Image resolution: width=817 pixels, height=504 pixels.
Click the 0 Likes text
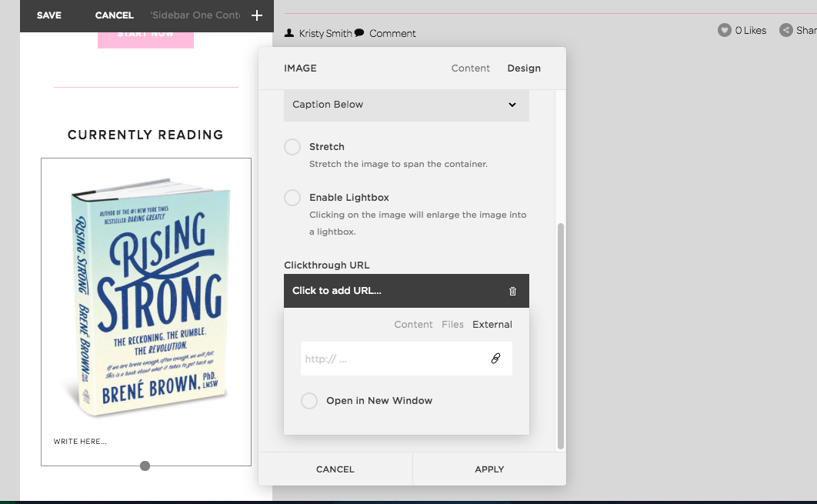point(750,31)
